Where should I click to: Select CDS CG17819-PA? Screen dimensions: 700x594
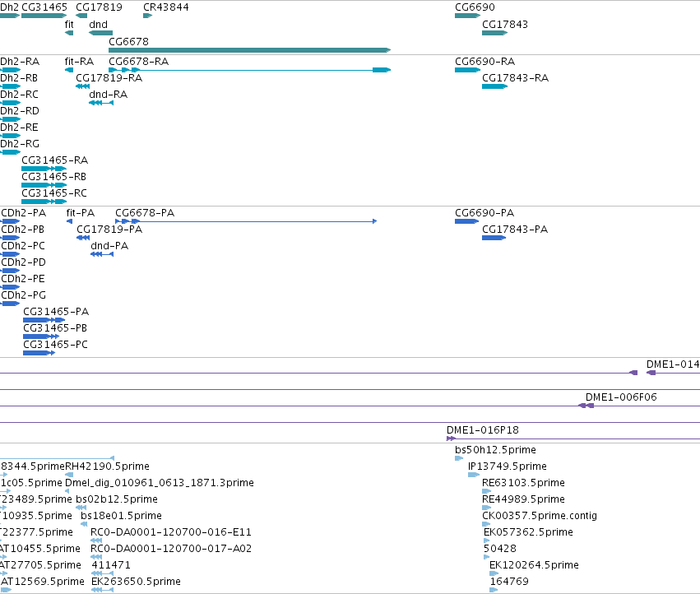(83, 238)
